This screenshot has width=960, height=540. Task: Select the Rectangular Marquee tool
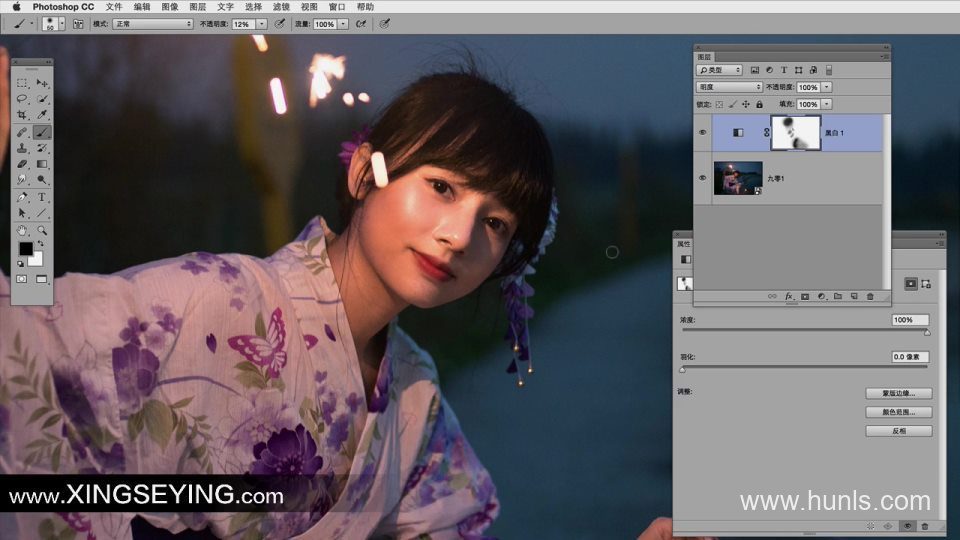click(22, 83)
